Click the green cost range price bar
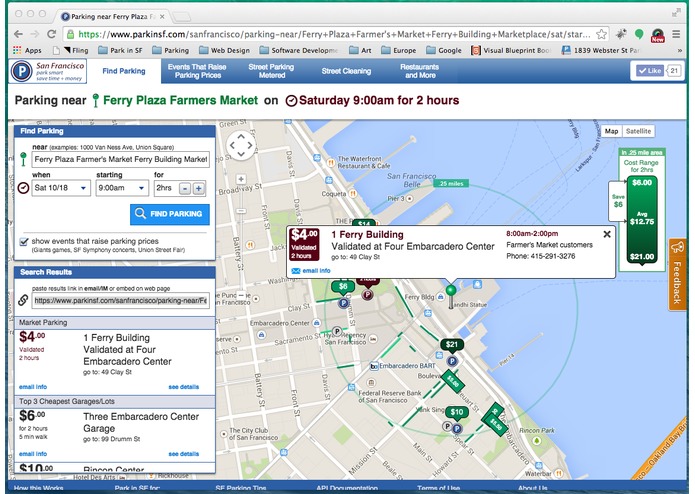Image resolution: width=695 pixels, height=494 pixels. 642,220
